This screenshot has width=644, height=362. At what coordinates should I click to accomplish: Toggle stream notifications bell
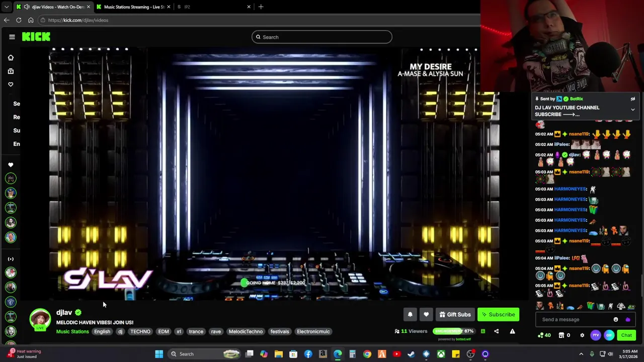[410, 315]
